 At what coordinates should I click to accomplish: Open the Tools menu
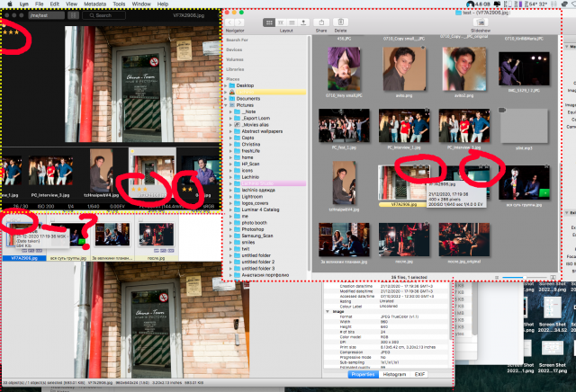tap(119, 4)
